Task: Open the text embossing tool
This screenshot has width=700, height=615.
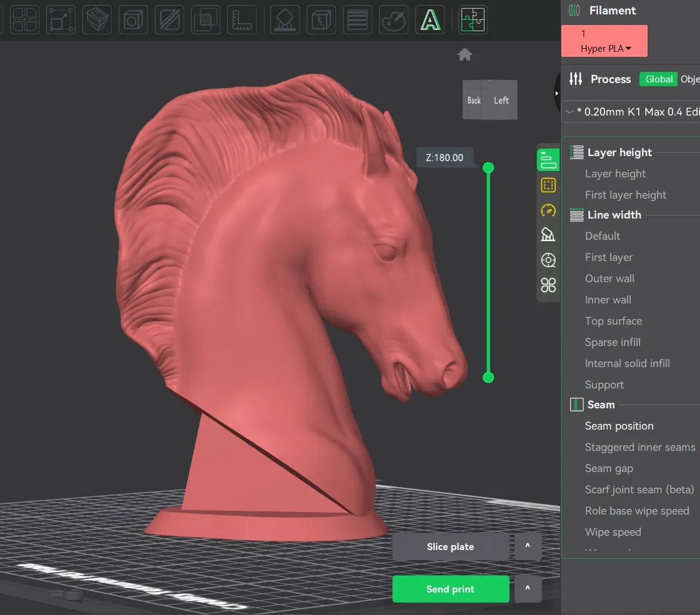Action: (x=430, y=19)
